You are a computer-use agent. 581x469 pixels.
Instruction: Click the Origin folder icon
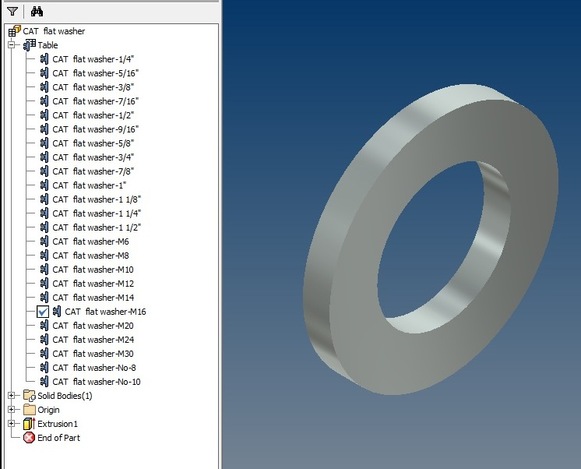coord(29,410)
